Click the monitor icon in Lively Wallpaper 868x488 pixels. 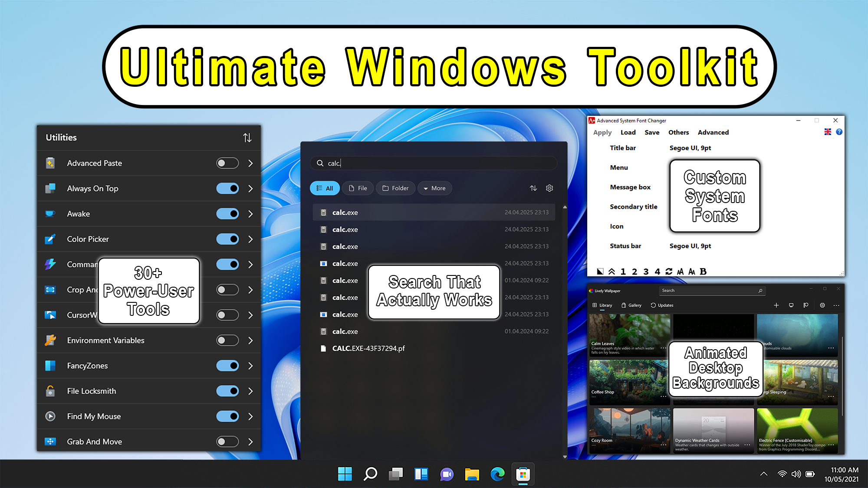pyautogui.click(x=791, y=305)
